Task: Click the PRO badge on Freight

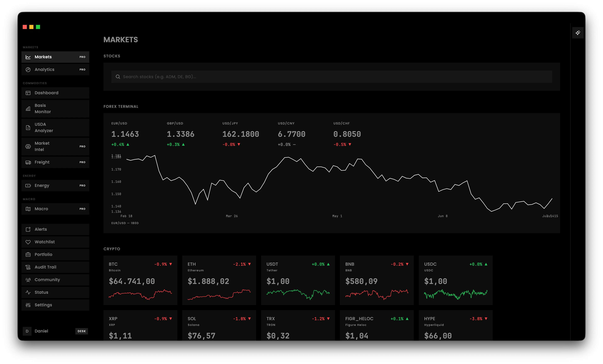Action: coord(82,162)
